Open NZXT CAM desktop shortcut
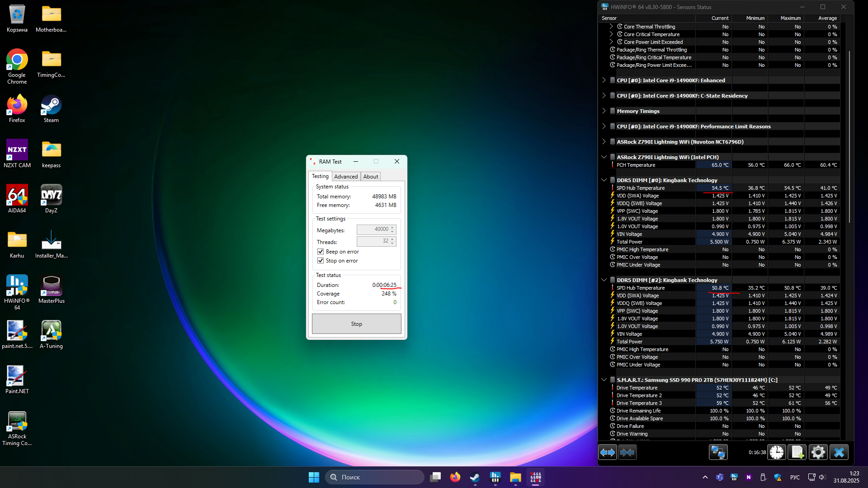This screenshot has height=488, width=868. click(17, 154)
